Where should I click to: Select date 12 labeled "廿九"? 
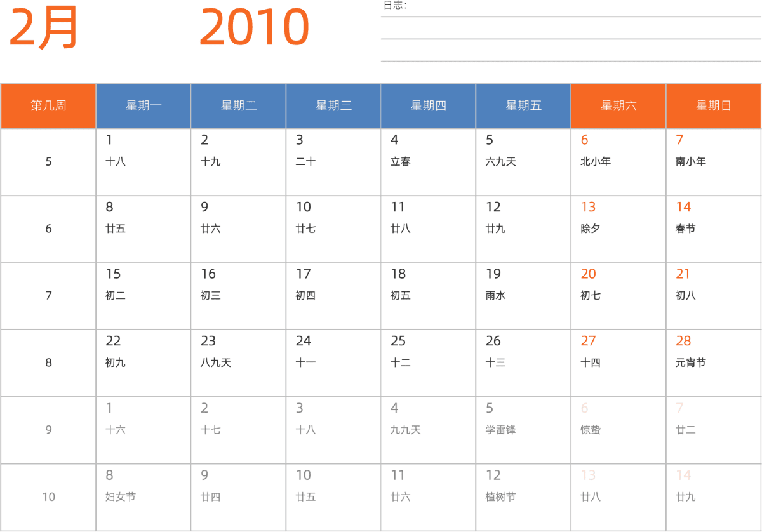tap(523, 229)
